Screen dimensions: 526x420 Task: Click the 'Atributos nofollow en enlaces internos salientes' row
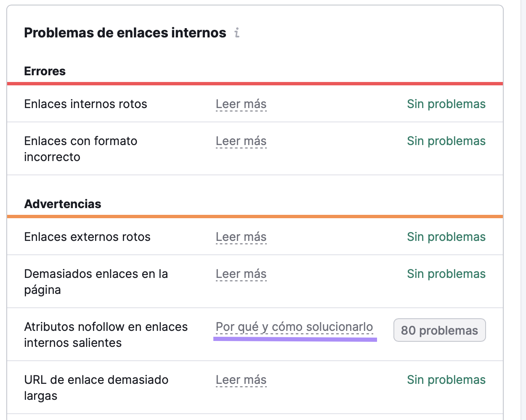106,334
